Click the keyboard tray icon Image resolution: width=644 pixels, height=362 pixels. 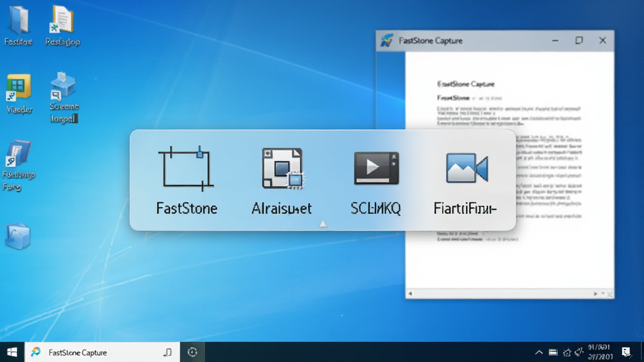pos(553,352)
